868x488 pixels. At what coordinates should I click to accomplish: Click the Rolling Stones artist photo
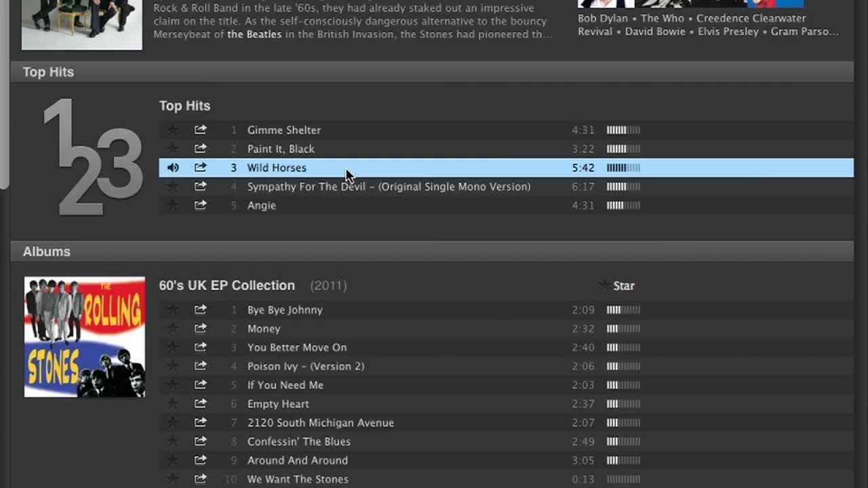pyautogui.click(x=82, y=24)
